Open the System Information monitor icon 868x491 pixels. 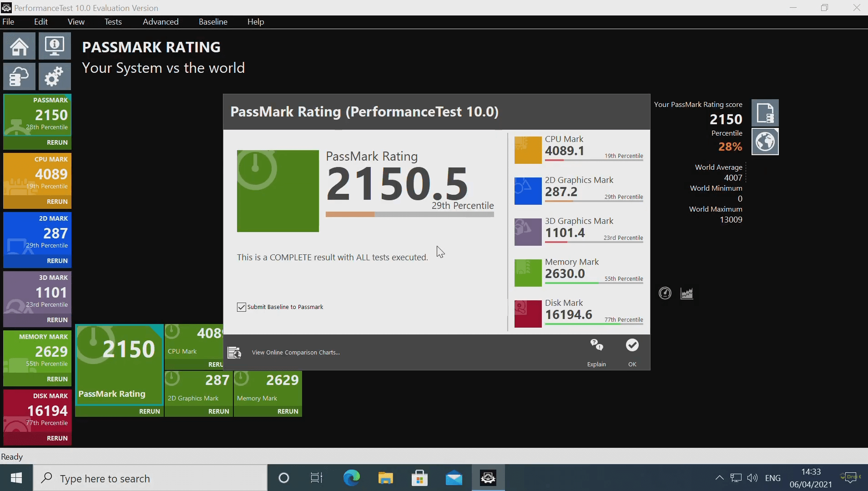pyautogui.click(x=55, y=46)
